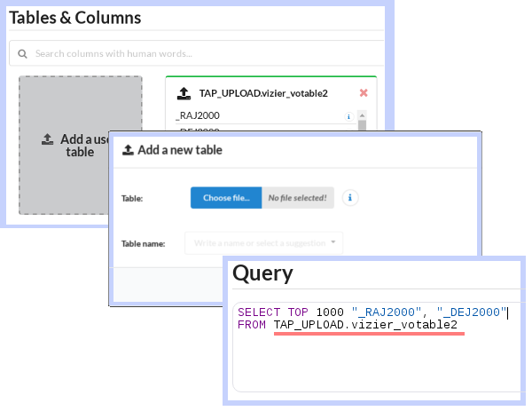Focus the Search columns with human words field
The height and width of the screenshot is (411, 532).
coord(197,53)
